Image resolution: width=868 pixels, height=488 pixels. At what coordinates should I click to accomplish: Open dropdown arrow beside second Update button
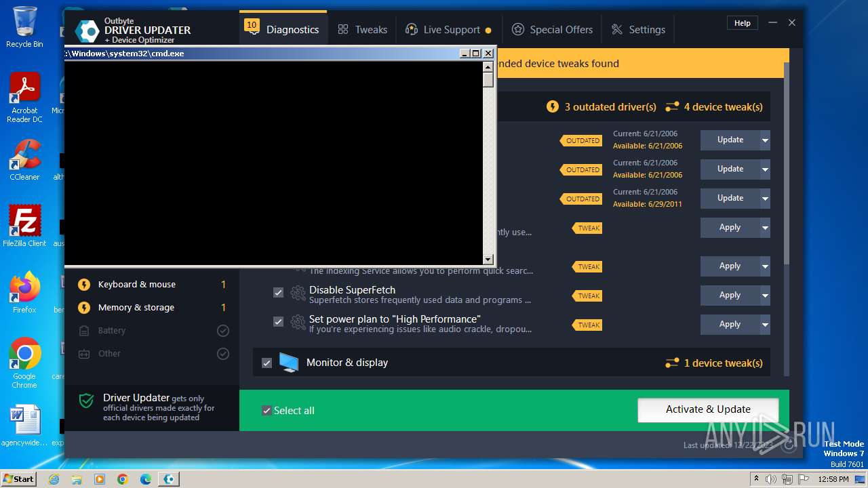tap(765, 169)
